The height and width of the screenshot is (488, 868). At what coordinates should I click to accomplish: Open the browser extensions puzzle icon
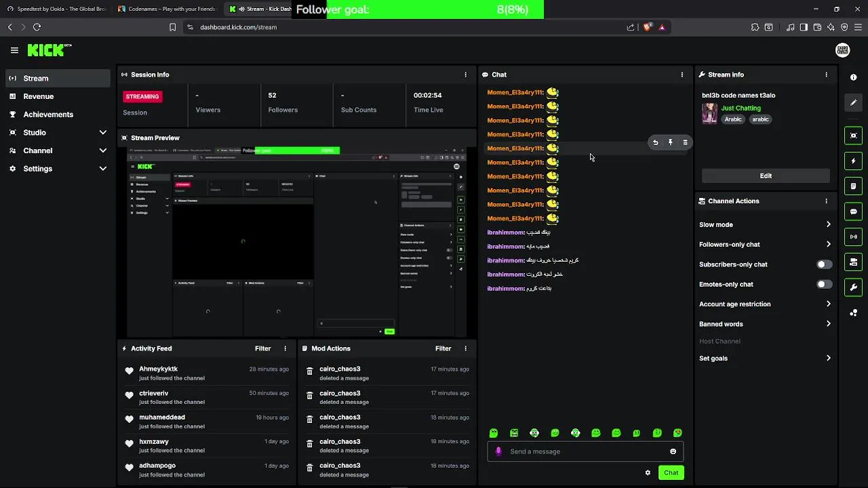pyautogui.click(x=755, y=27)
